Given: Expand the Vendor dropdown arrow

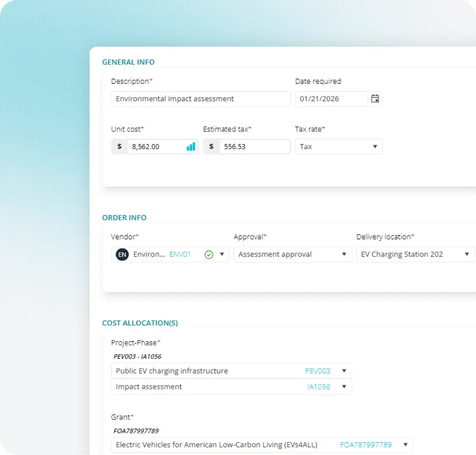Looking at the screenshot, I should [222, 254].
